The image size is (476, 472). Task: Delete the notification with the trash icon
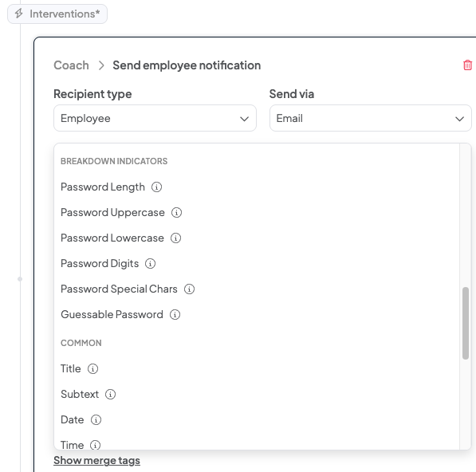[467, 65]
